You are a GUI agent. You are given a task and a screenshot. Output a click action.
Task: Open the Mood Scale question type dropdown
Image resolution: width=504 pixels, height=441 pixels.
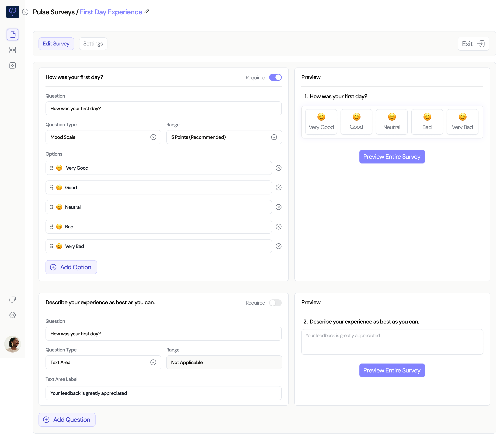(103, 137)
